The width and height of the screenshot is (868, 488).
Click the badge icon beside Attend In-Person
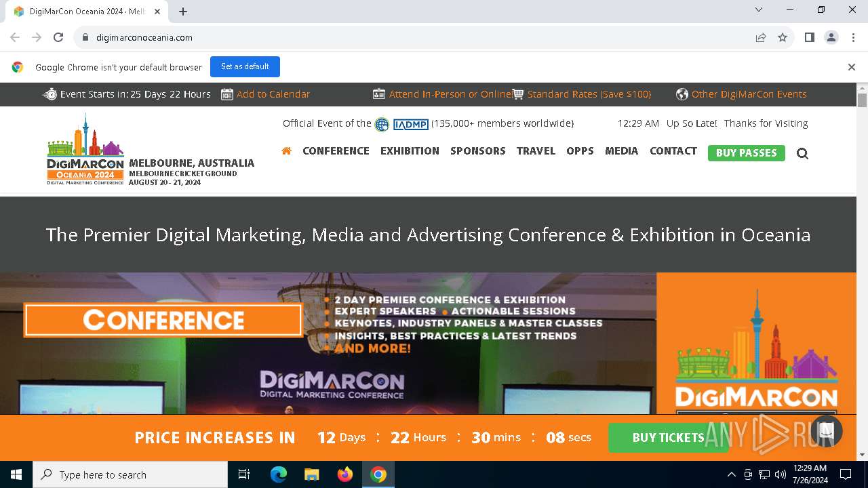click(x=379, y=94)
